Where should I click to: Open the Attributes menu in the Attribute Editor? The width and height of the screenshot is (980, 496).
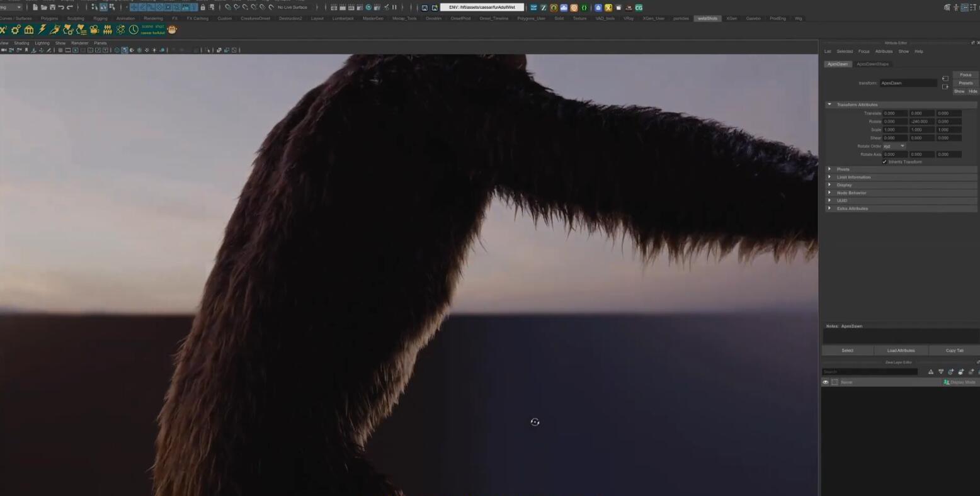tap(884, 52)
